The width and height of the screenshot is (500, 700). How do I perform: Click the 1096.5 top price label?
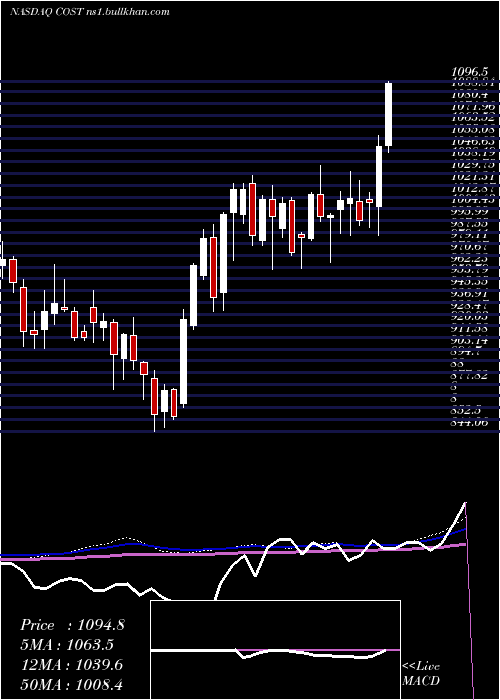tap(469, 71)
